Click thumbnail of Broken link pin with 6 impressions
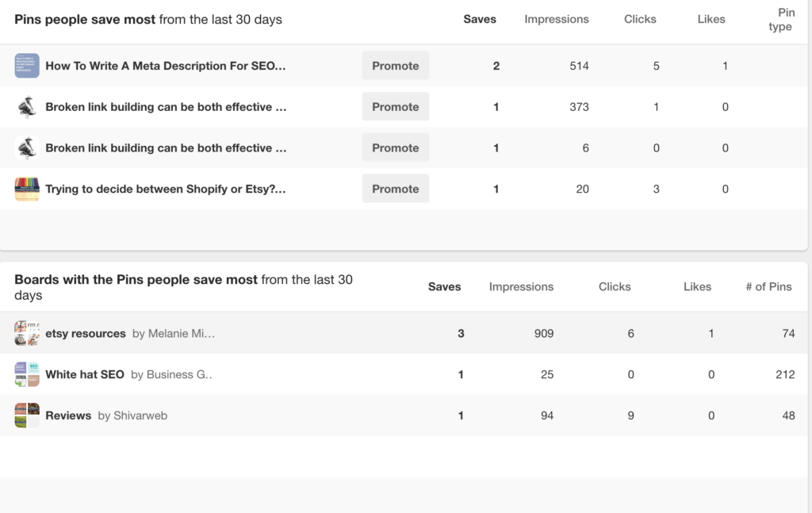The width and height of the screenshot is (812, 513). click(x=27, y=148)
